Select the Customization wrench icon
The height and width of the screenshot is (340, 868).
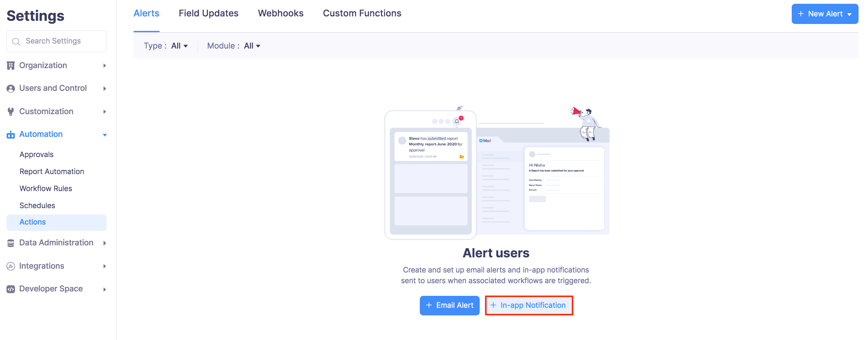10,111
